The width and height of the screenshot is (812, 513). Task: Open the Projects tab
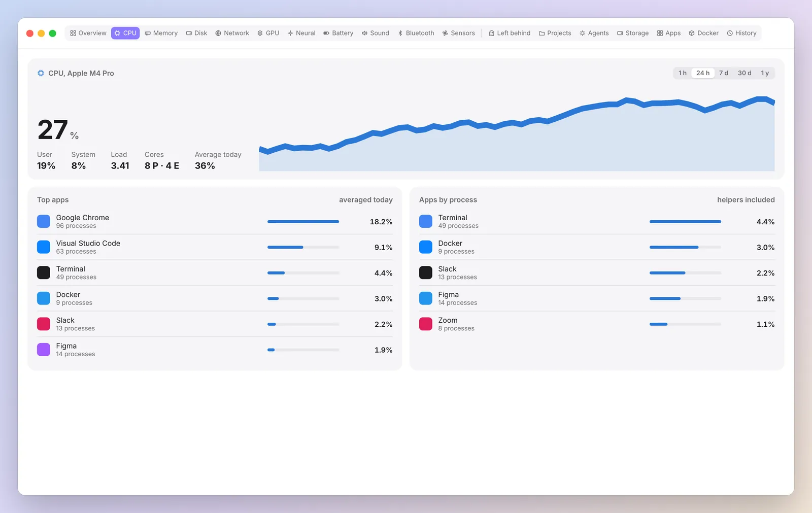tap(555, 33)
